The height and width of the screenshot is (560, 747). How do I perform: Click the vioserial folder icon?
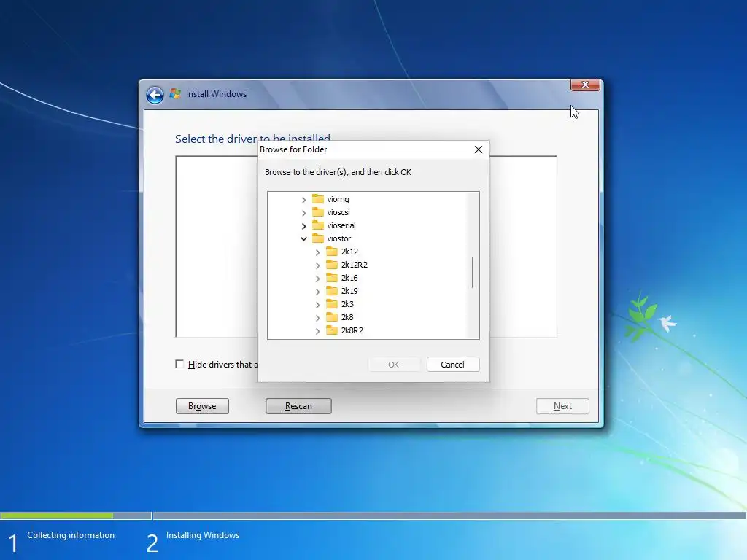coord(318,225)
